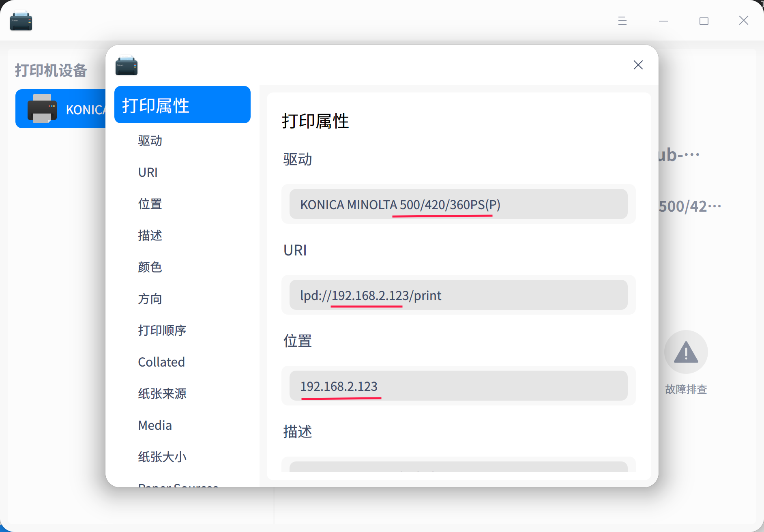Image resolution: width=764 pixels, height=532 pixels.
Task: Open 颜色 in the sidebar list
Action: (x=150, y=267)
